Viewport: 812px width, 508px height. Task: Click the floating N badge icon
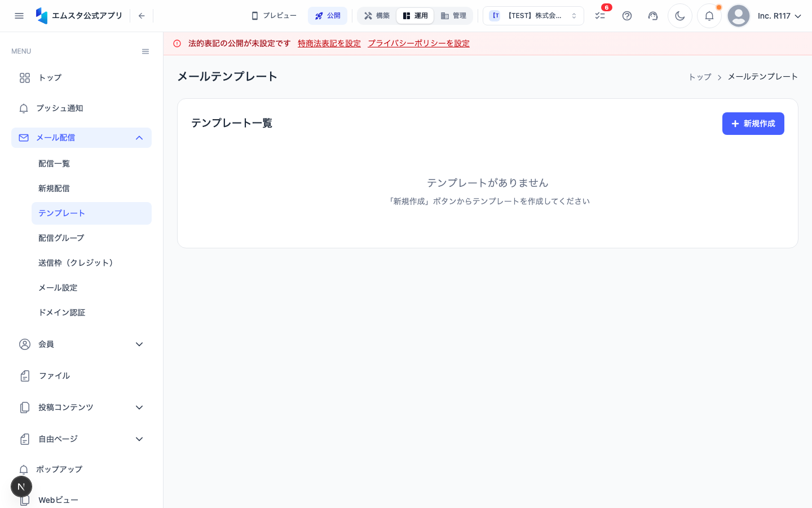pos(21,487)
